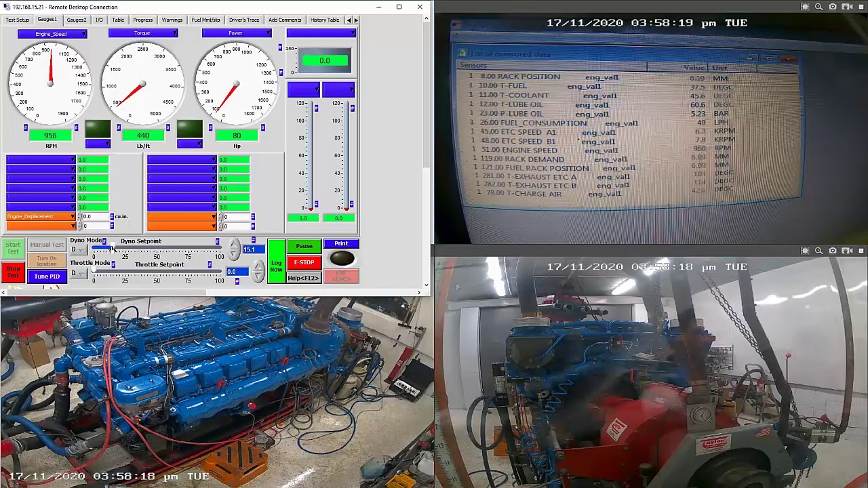Open Tune PID
This screenshot has height=488, width=868.
pyautogui.click(x=47, y=277)
